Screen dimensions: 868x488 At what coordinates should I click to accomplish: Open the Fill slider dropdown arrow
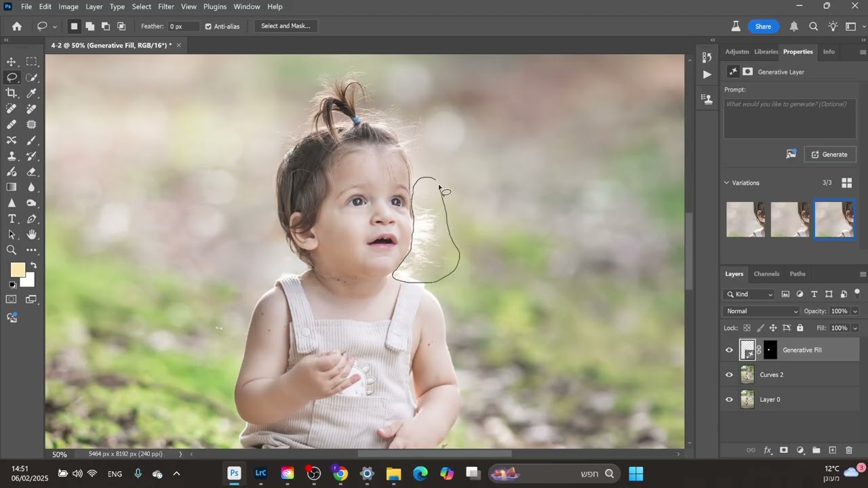tap(854, 328)
